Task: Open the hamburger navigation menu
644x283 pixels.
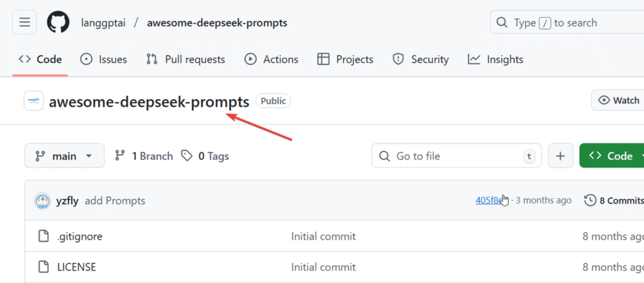Action: [25, 23]
